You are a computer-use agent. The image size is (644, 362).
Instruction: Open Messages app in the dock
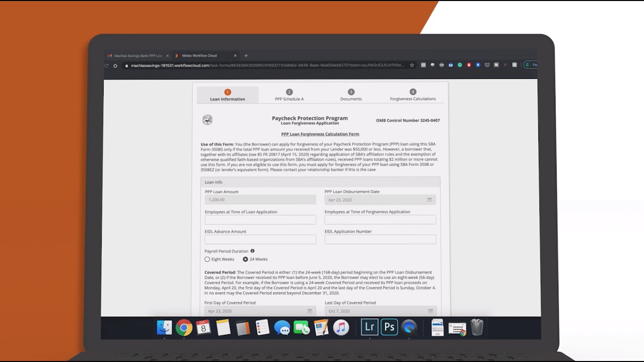(x=282, y=328)
